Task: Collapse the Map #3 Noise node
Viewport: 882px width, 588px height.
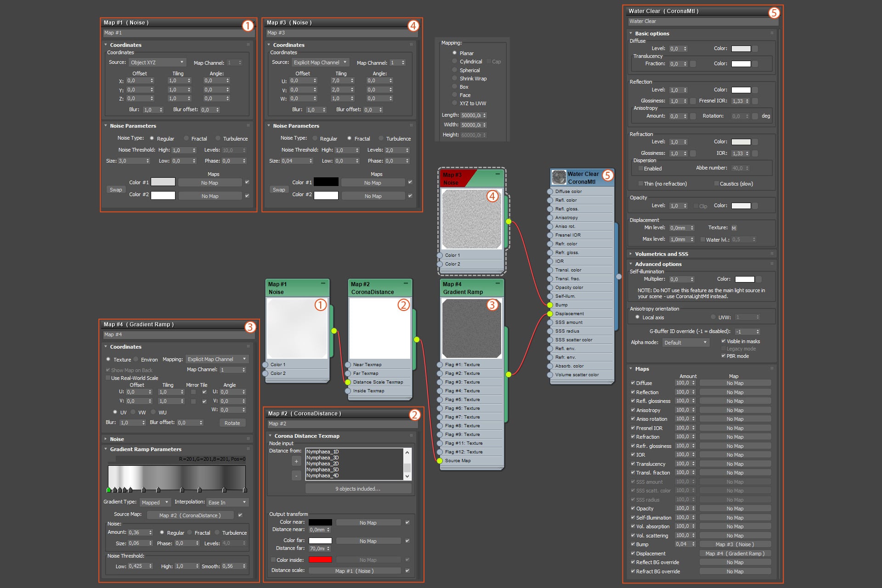Action: (x=498, y=174)
